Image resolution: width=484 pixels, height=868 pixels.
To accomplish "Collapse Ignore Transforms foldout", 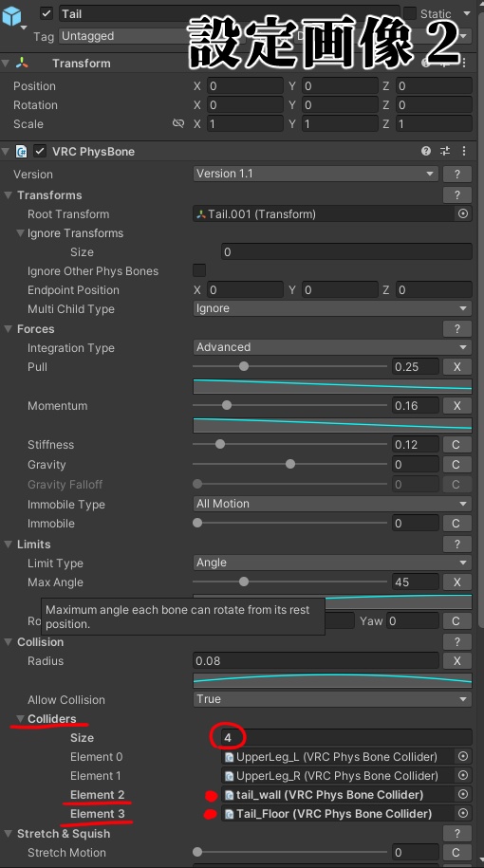I will click(20, 233).
